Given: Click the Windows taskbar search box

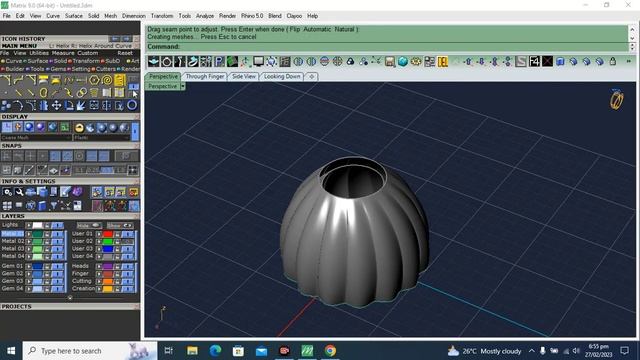Looking at the screenshot, I should (x=90, y=351).
